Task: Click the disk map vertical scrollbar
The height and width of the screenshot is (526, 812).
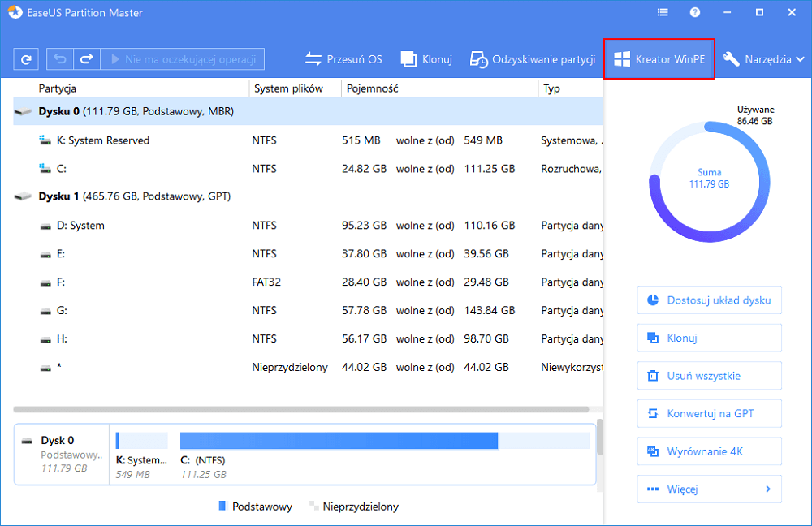Action: [x=600, y=438]
